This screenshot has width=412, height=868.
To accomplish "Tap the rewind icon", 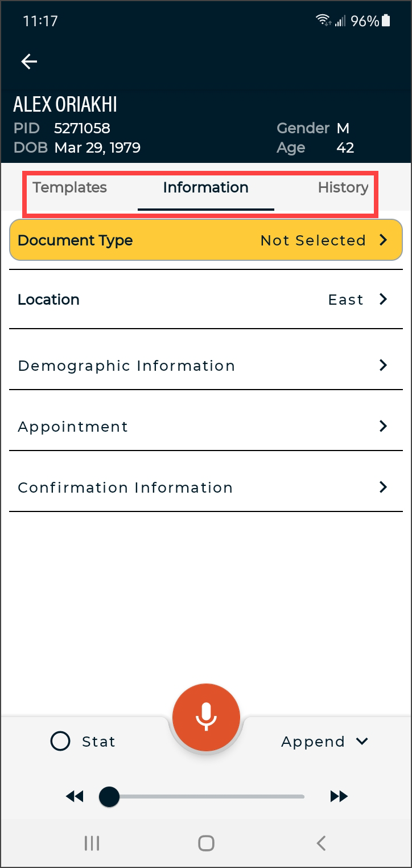I will tap(75, 797).
